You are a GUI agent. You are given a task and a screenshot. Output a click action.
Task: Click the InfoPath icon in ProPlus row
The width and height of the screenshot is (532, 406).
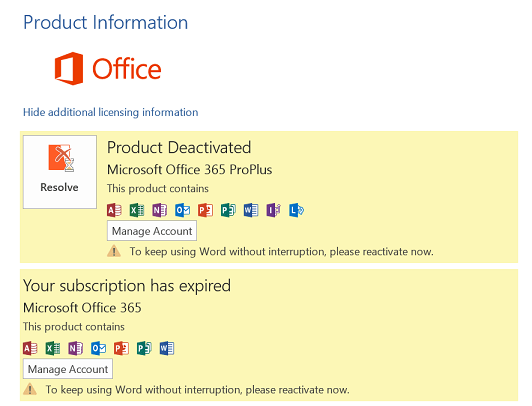pos(273,210)
